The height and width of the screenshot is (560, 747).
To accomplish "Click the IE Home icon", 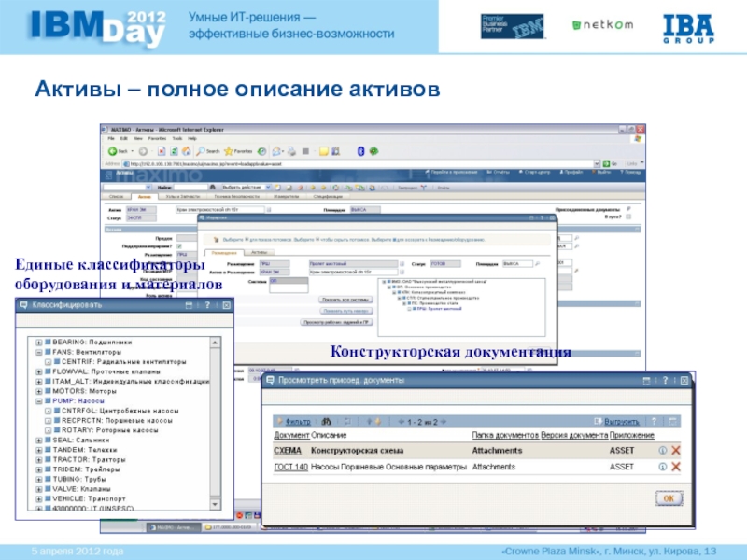I will 186,151.
